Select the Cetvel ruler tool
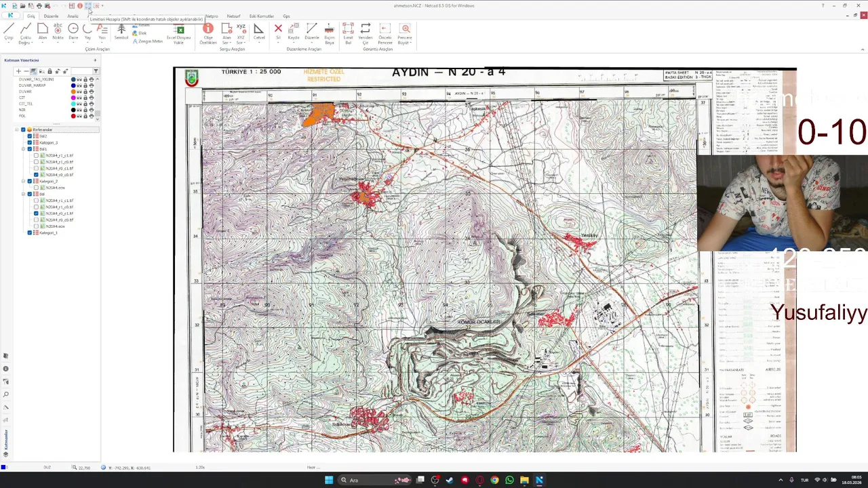868x488 pixels. (x=259, y=31)
